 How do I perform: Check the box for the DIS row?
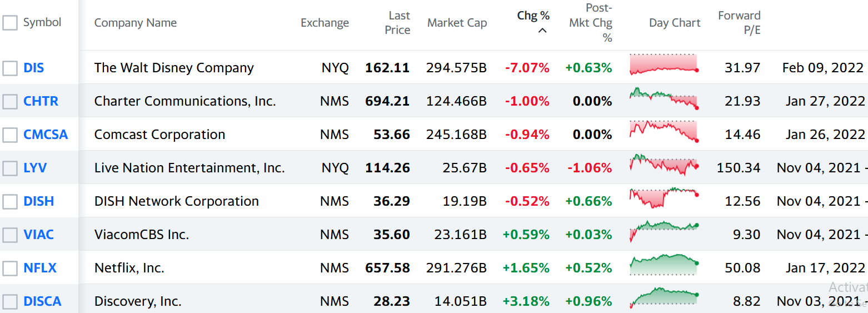coord(10,68)
